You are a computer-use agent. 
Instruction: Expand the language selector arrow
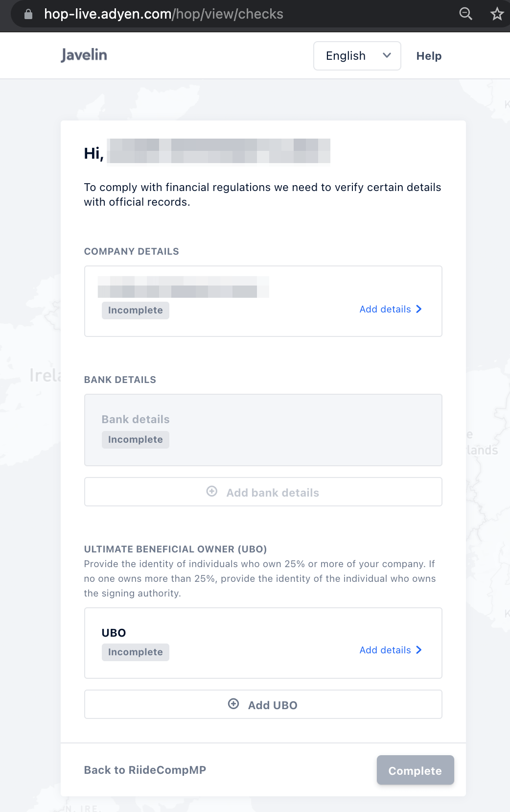click(x=387, y=55)
